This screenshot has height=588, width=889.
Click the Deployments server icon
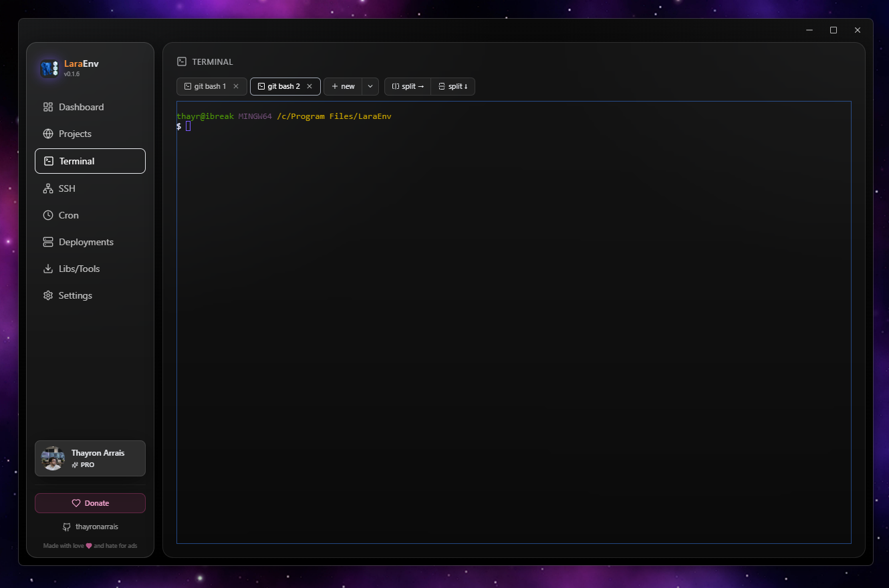coord(48,242)
